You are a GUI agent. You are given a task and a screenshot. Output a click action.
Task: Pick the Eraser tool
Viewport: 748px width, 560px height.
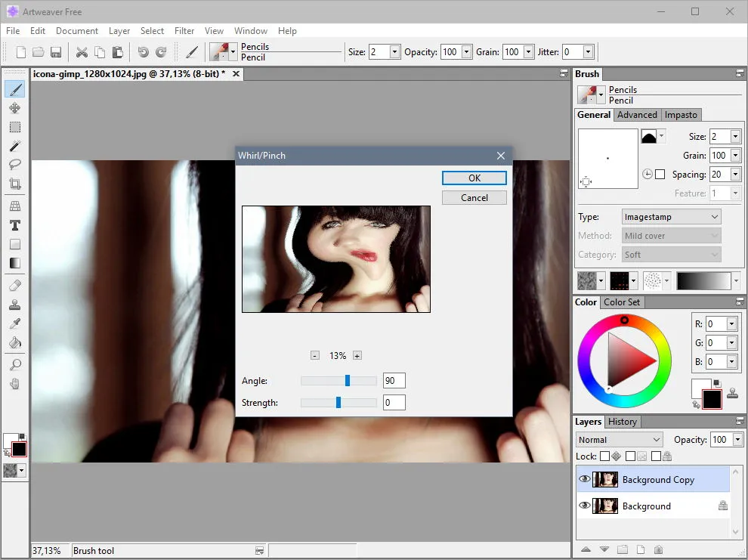pos(15,286)
